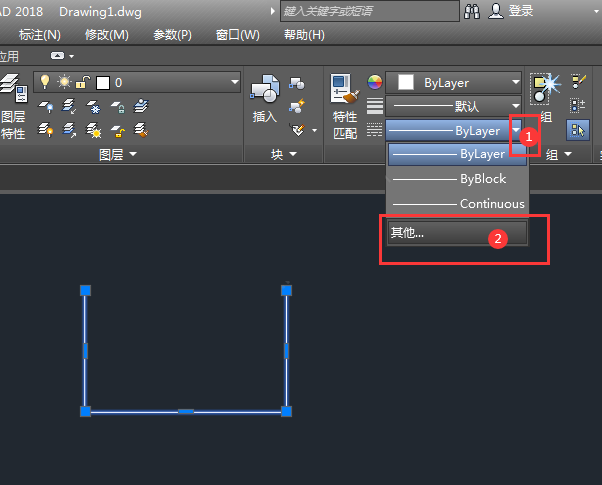Open the 帮助(H) menu

point(304,35)
